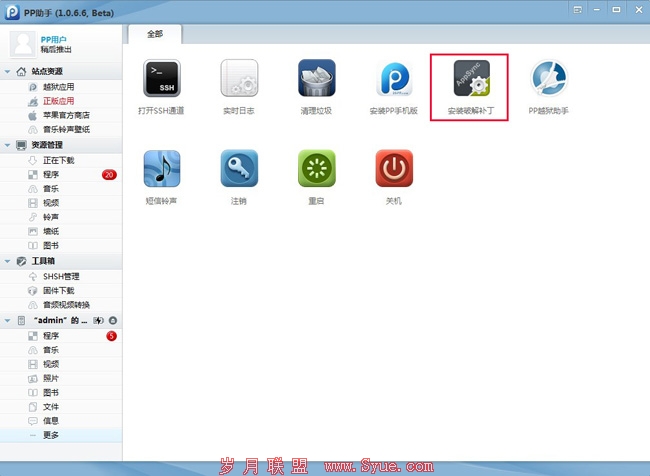Screen dimensions: 650x476
Task: Minimize the PP助手 window
Action: click(x=597, y=10)
